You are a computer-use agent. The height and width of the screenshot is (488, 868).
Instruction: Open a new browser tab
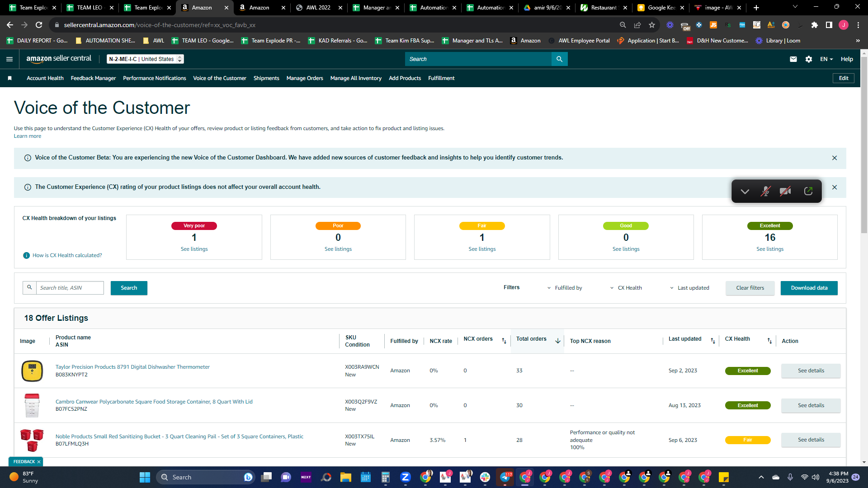pos(756,8)
